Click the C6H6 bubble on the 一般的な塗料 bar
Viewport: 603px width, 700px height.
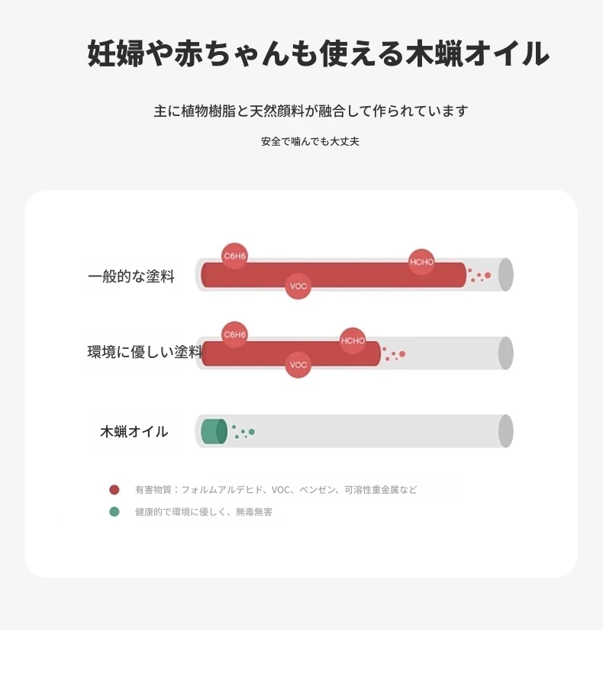[234, 256]
